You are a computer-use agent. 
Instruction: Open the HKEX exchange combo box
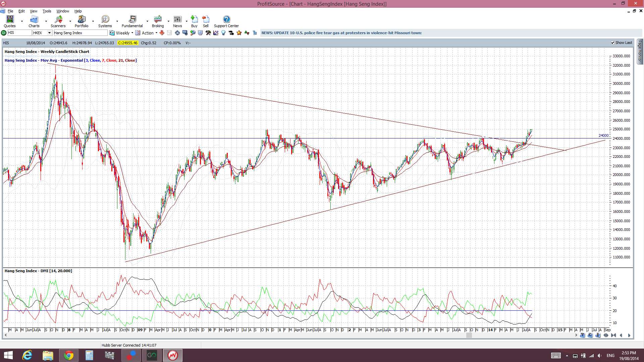(42, 33)
